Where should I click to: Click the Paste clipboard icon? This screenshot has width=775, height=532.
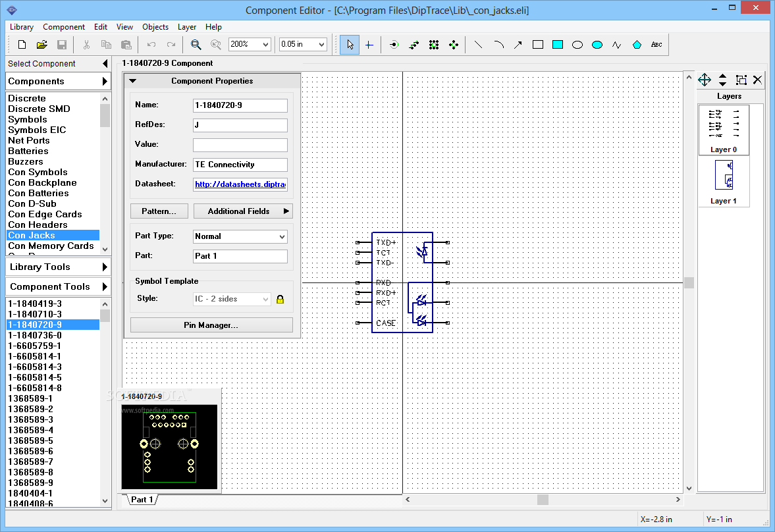click(x=126, y=45)
